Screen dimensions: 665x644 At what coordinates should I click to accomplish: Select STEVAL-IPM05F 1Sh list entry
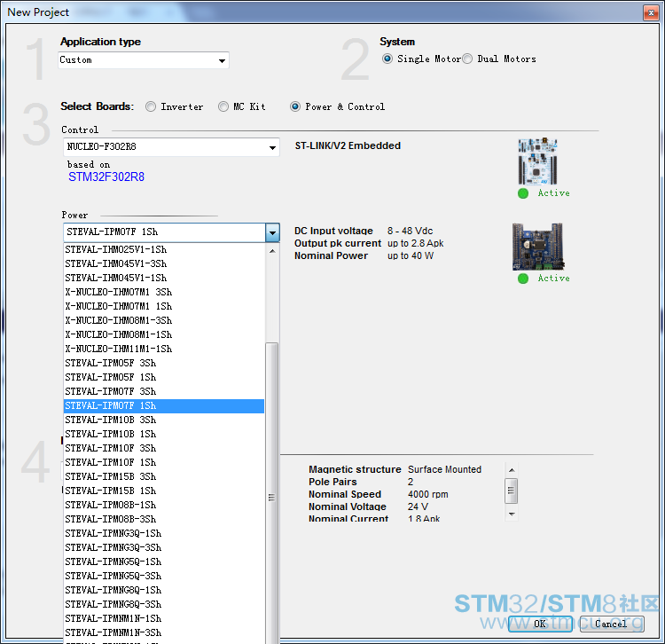click(164, 378)
